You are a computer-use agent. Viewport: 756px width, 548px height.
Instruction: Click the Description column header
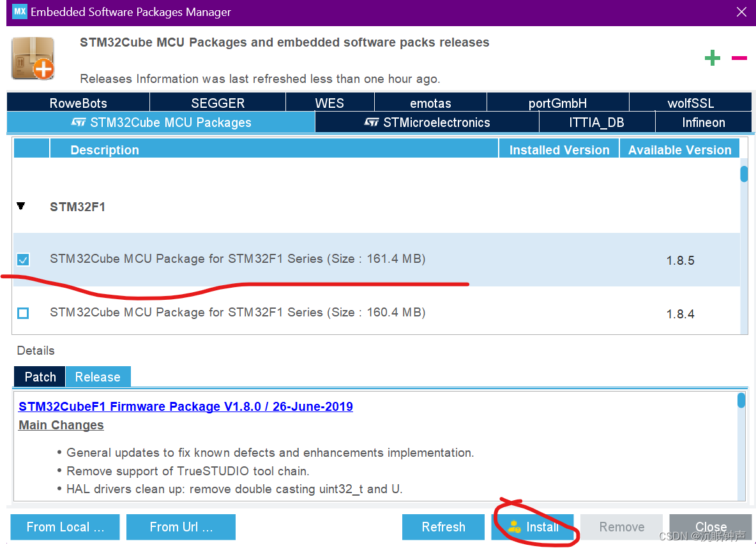pyautogui.click(x=274, y=149)
